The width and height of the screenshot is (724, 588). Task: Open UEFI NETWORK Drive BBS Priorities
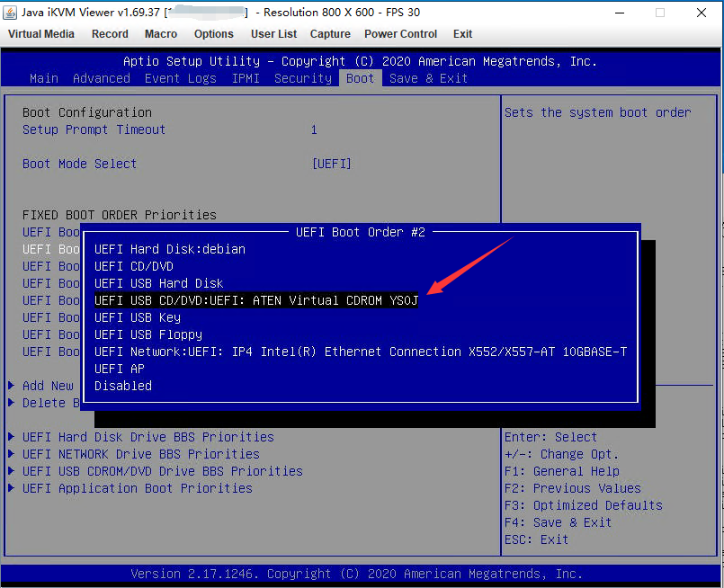point(141,454)
